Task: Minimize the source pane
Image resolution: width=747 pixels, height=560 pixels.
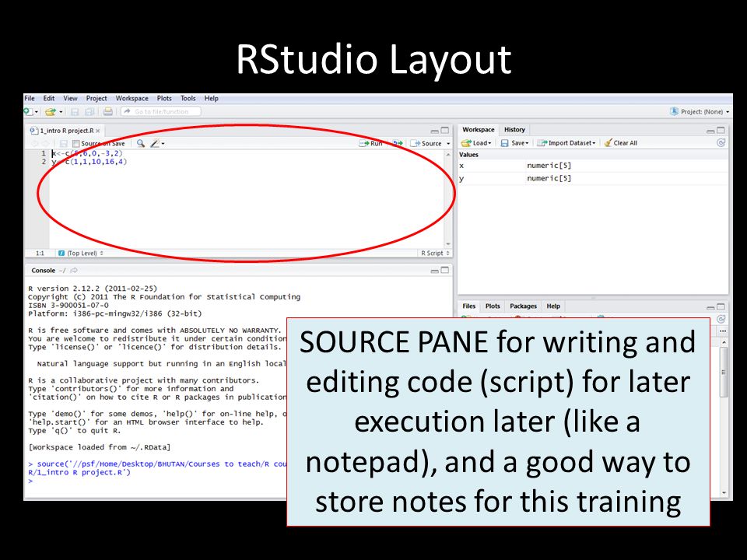Action: pyautogui.click(x=434, y=131)
